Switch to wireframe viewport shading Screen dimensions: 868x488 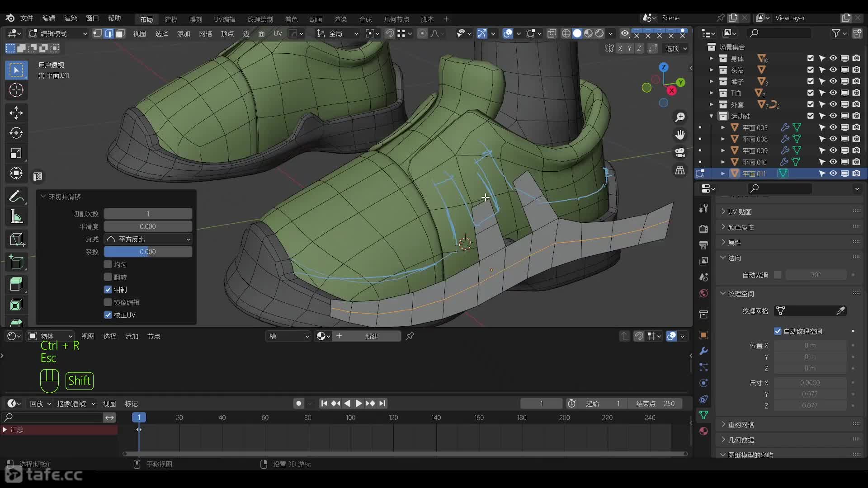(x=566, y=33)
